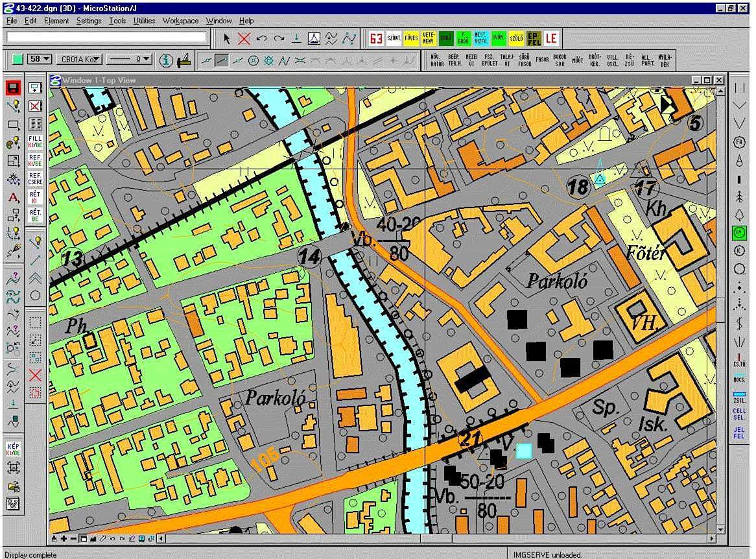The height and width of the screenshot is (559, 756).
Task: Toggle the FILL KI/BE button
Action: (x=36, y=141)
